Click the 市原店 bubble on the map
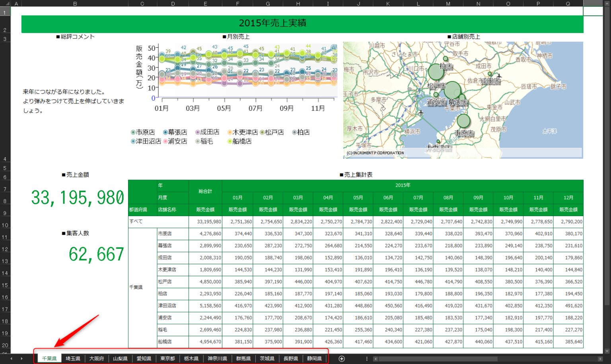The width and height of the screenshot is (611, 364). pyautogui.click(x=463, y=121)
